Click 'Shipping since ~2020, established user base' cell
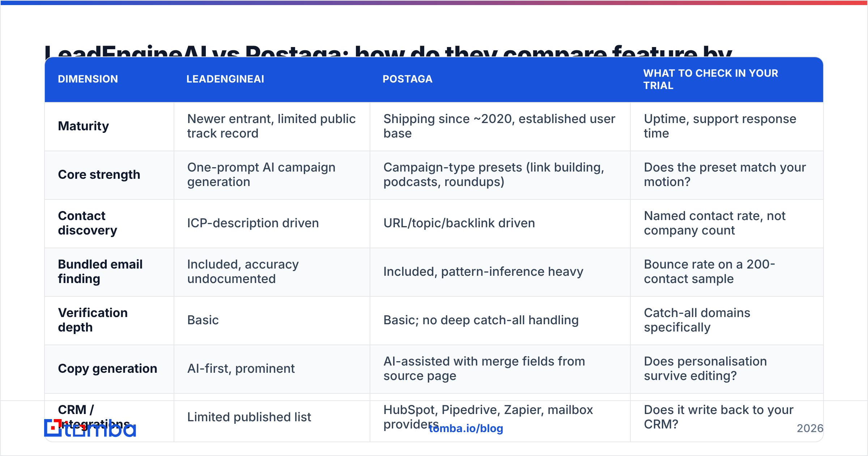 pos(499,126)
